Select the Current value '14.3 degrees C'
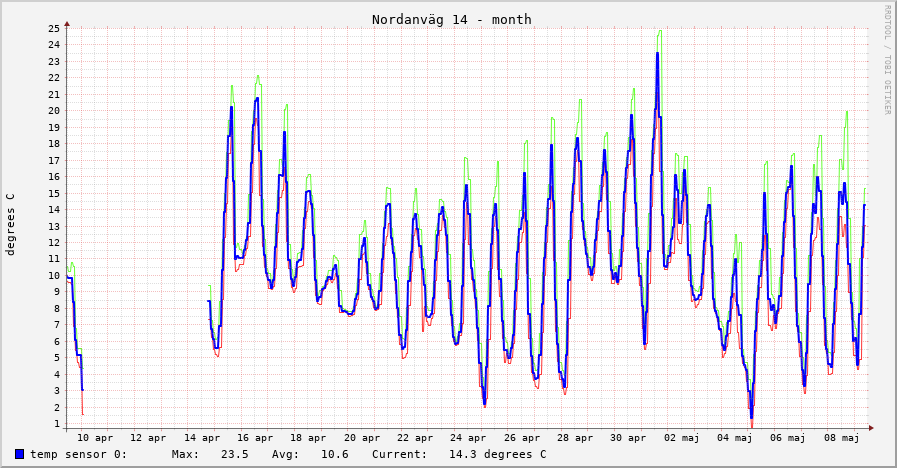The width and height of the screenshot is (897, 468). point(498,454)
